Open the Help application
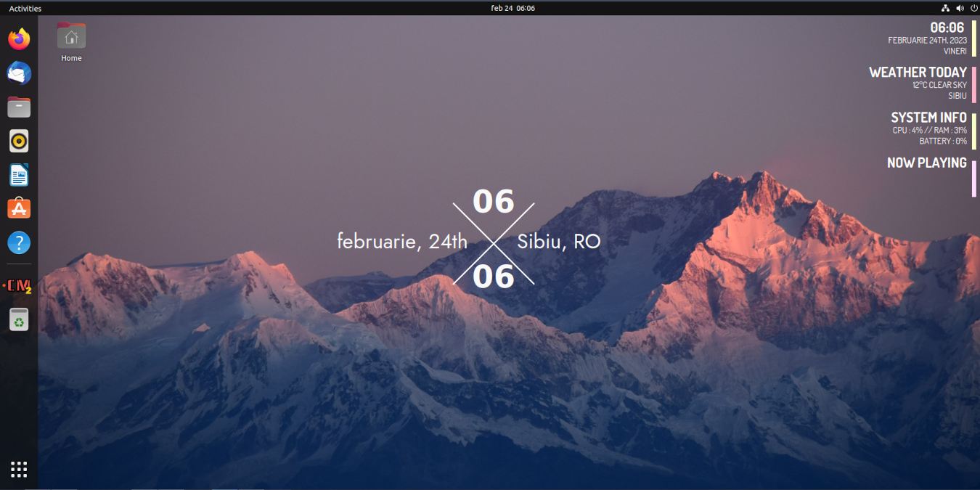 [18, 242]
